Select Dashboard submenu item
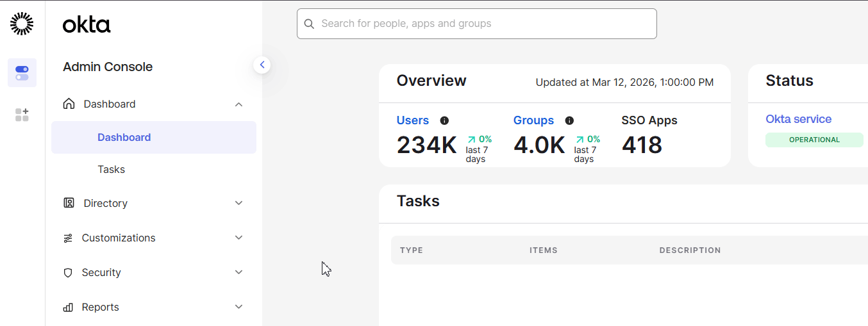 [x=154, y=137]
